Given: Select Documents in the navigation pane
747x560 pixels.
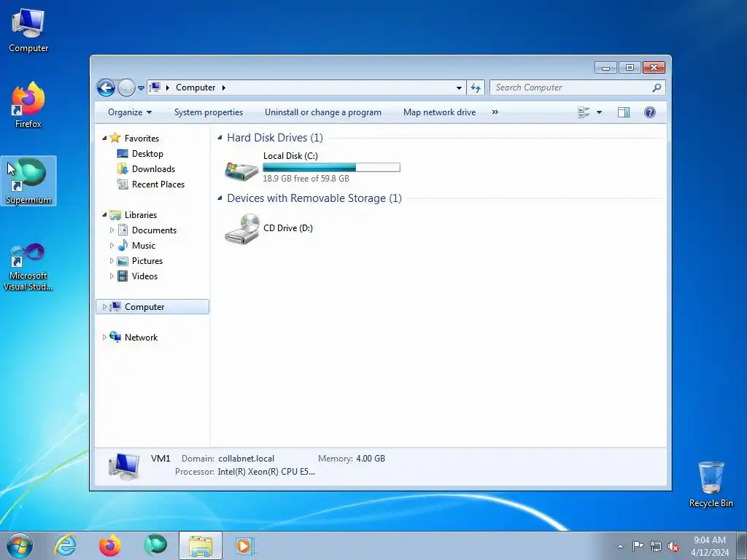Looking at the screenshot, I should pos(154,230).
